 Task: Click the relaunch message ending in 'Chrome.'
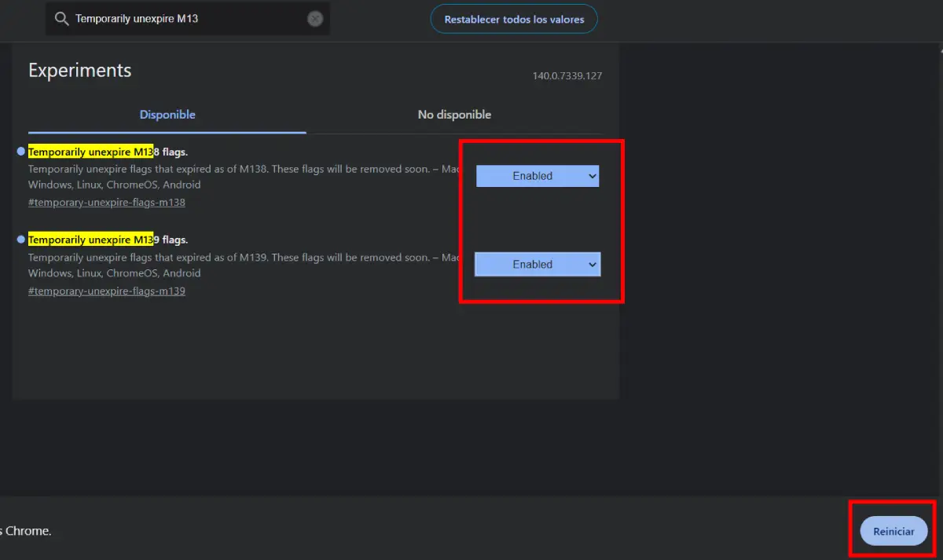[x=27, y=532]
